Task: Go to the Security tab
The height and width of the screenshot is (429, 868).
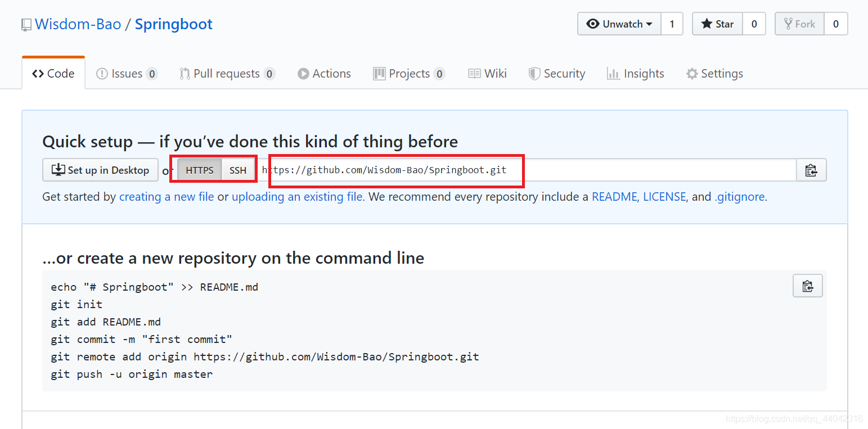Action: tap(557, 74)
